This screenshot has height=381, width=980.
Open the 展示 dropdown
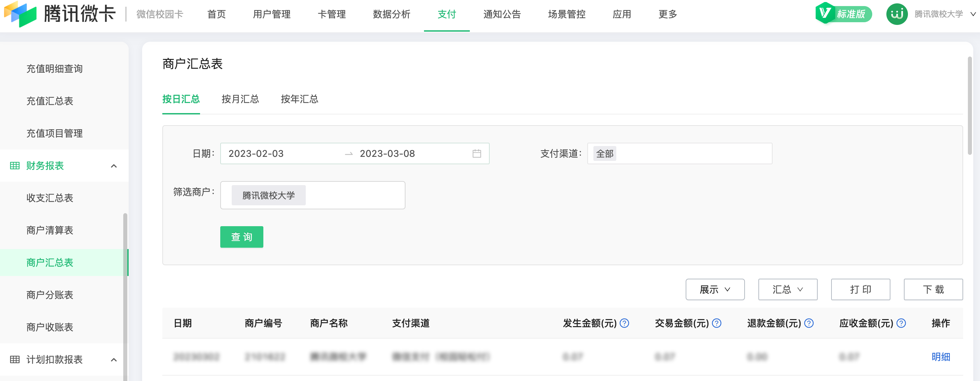(715, 289)
